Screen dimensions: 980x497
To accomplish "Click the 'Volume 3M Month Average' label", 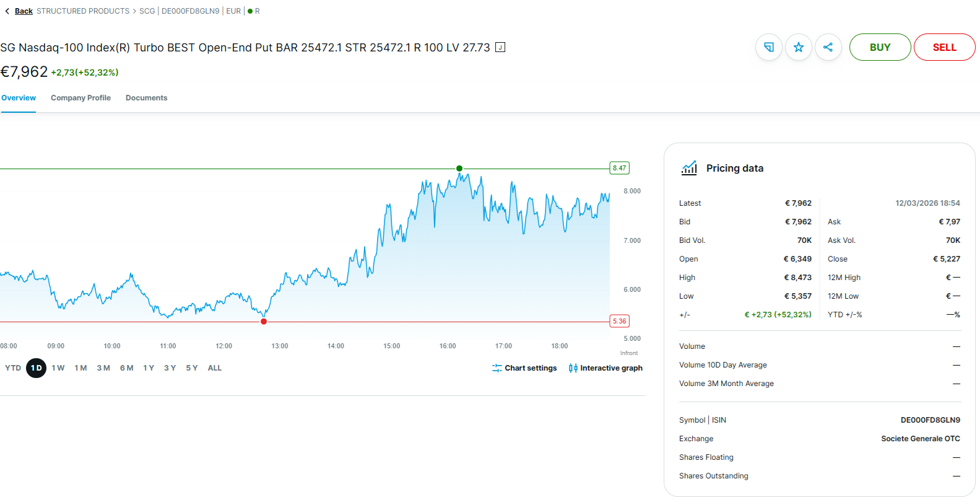I will click(726, 384).
